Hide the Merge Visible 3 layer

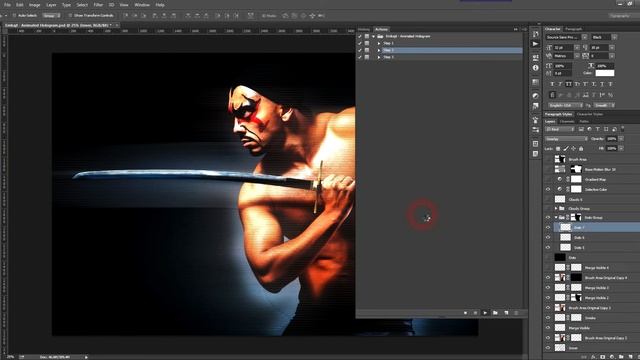click(548, 288)
